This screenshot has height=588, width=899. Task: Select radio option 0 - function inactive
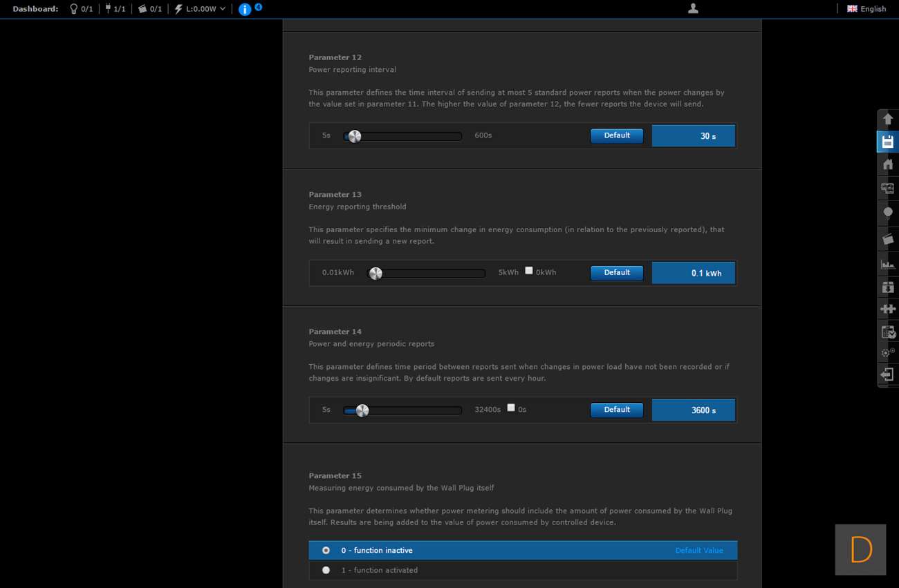(x=326, y=551)
